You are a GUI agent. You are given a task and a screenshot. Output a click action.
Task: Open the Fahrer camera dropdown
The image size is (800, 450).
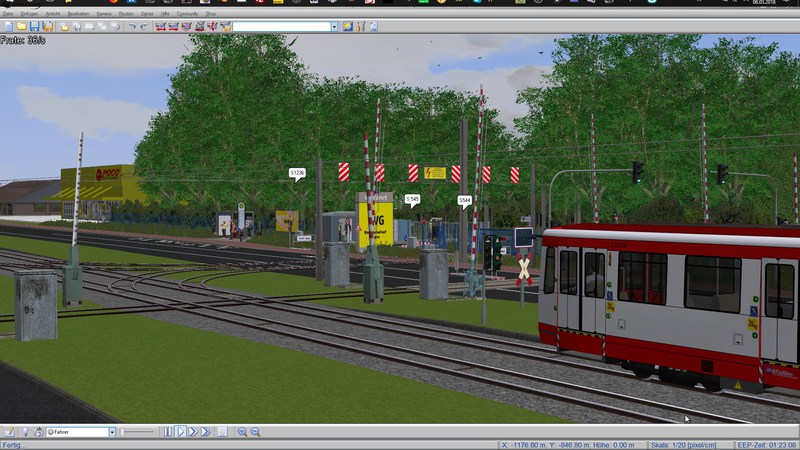click(112, 432)
